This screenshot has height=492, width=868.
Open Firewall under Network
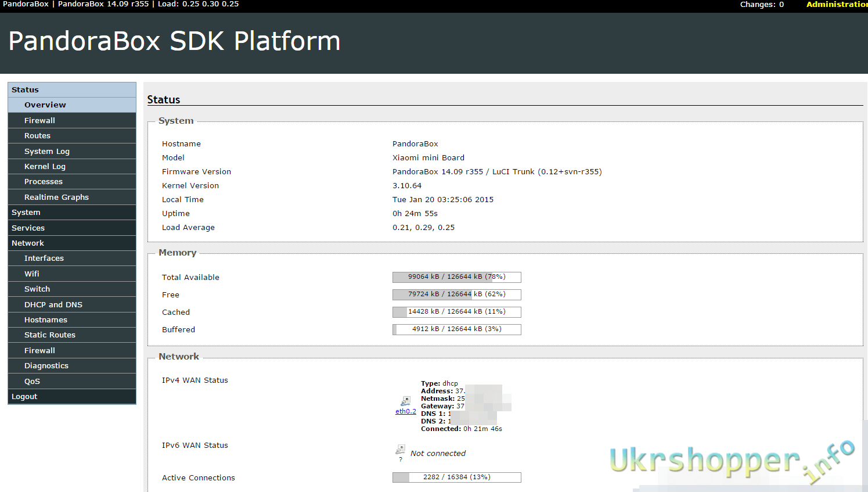pyautogui.click(x=72, y=350)
